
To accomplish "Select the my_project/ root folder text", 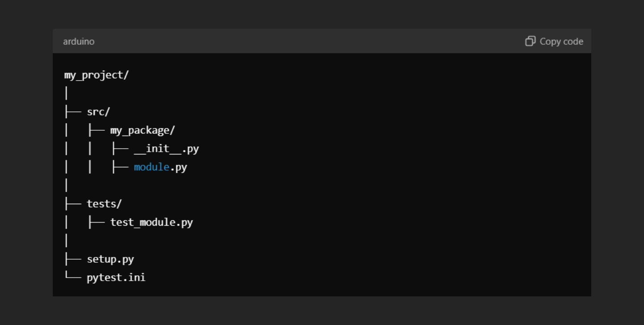I will pos(97,75).
